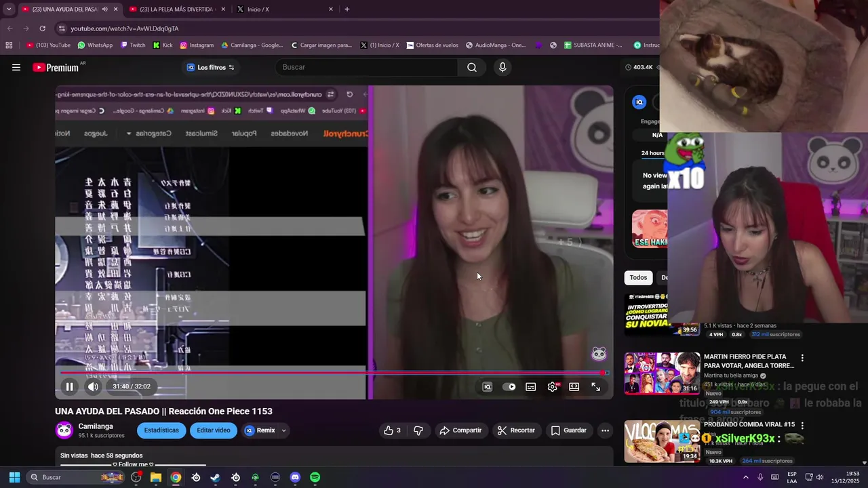Open the Camilanga channel name link
Screen dimensions: 868x488
[96, 426]
